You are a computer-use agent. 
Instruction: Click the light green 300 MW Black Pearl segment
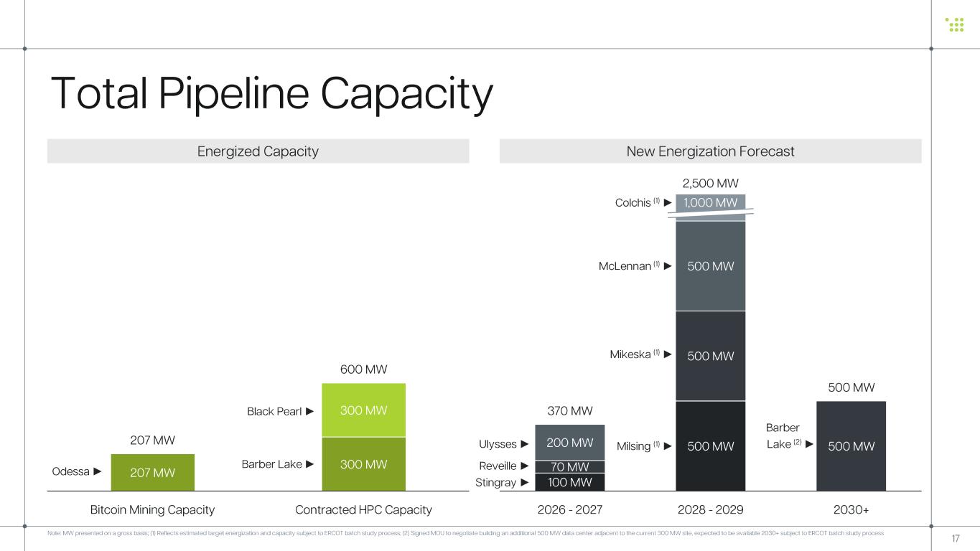[363, 410]
